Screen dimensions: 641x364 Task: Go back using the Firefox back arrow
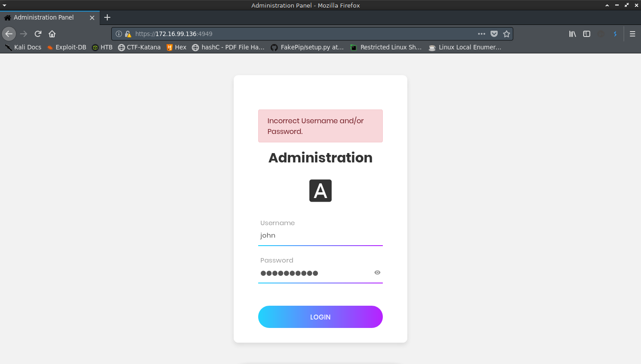9,34
